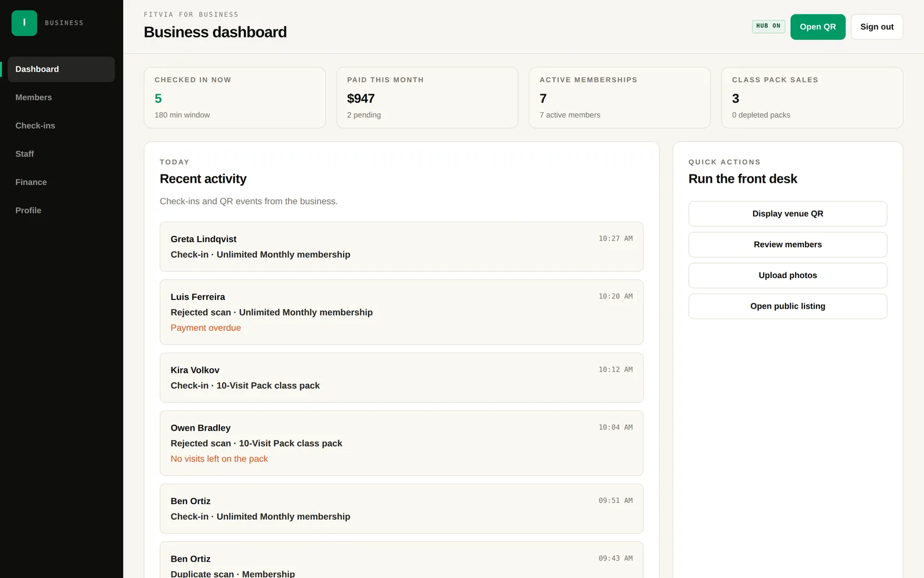Open Check-ins in sidebar

click(x=61, y=126)
